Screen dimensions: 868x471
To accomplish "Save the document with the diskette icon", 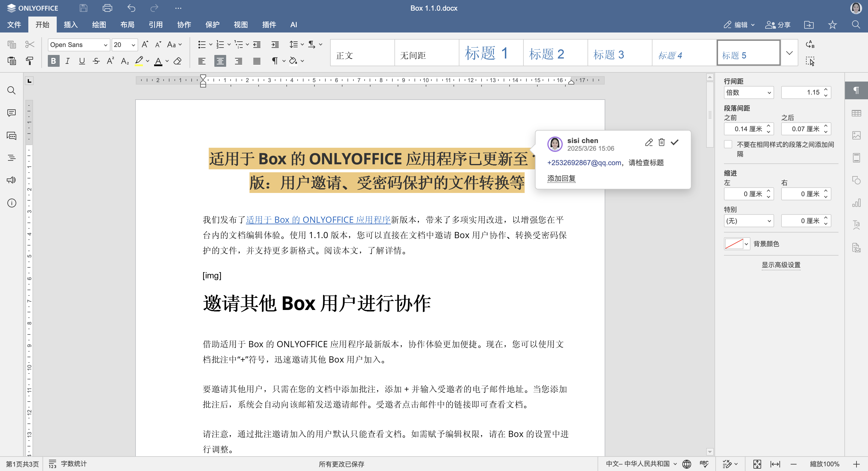I will [83, 8].
